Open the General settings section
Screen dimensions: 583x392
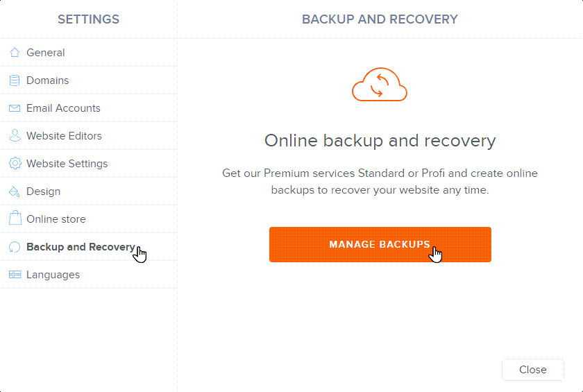click(46, 53)
